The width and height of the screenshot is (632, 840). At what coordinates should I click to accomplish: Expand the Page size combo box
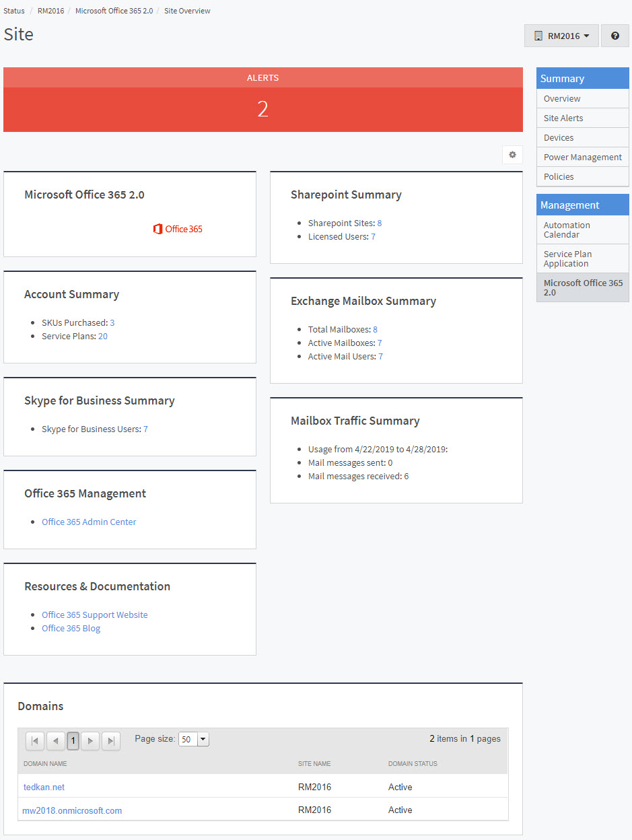203,739
